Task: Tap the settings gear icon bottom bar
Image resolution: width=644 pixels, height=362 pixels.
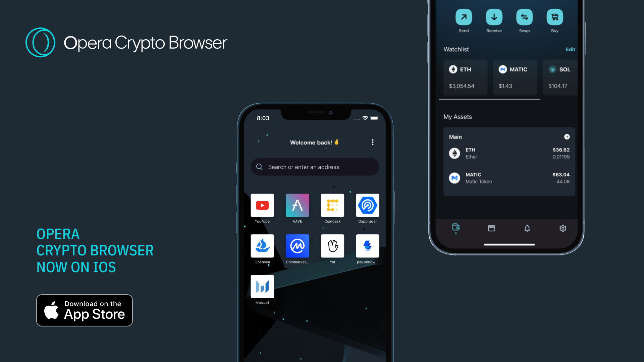Action: pyautogui.click(x=562, y=228)
